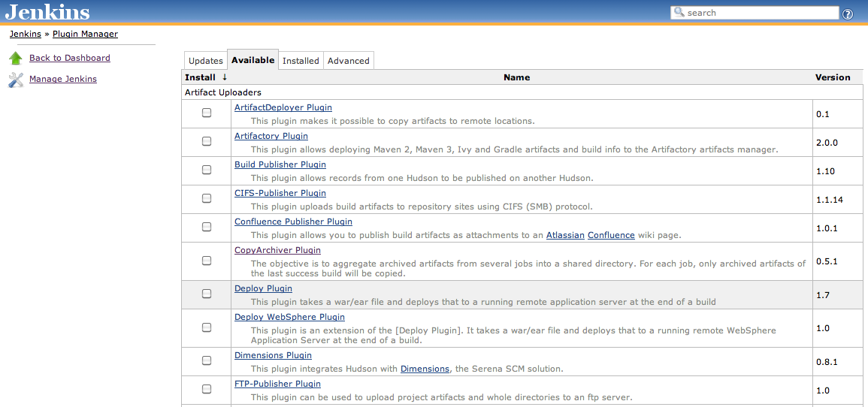
Task: Check the Dimensions Plugin install box
Action: tap(207, 360)
